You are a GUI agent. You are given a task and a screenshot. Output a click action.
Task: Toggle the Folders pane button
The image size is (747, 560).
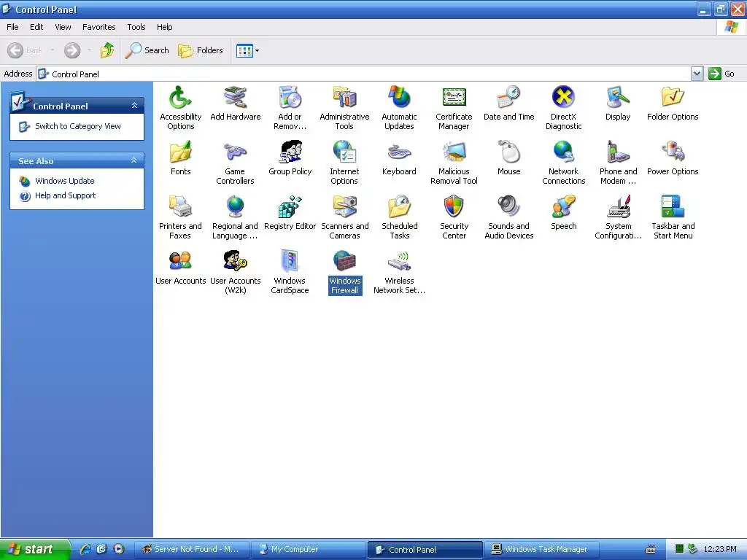click(x=201, y=50)
